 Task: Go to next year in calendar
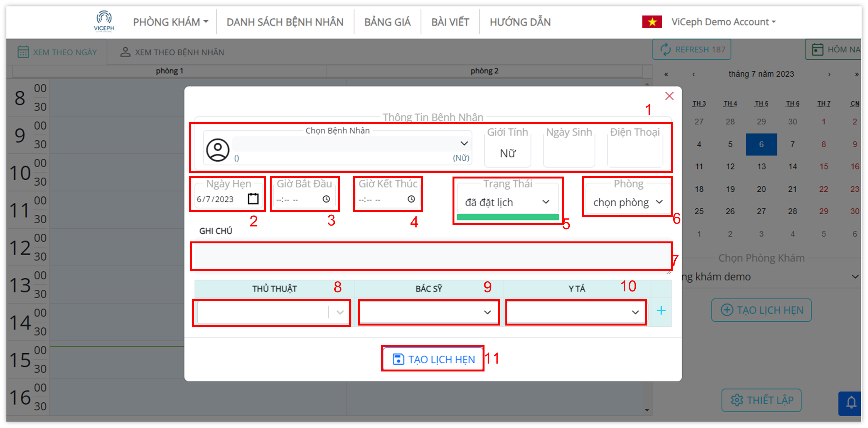(857, 75)
